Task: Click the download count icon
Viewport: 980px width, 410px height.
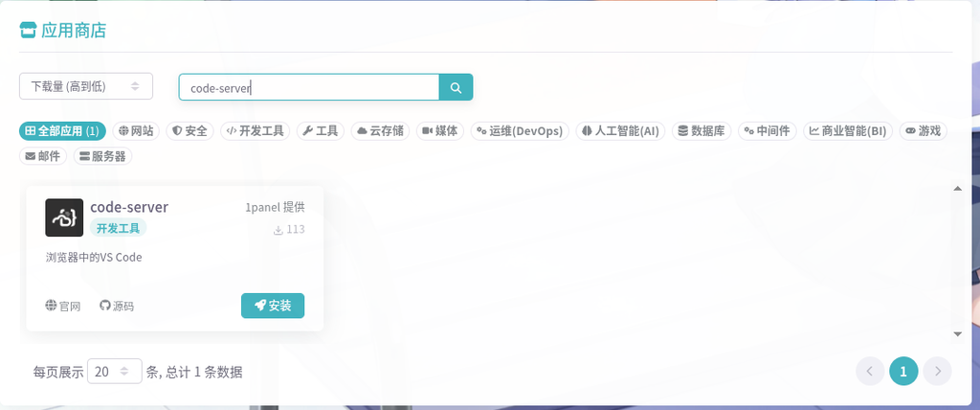Action: tap(278, 230)
